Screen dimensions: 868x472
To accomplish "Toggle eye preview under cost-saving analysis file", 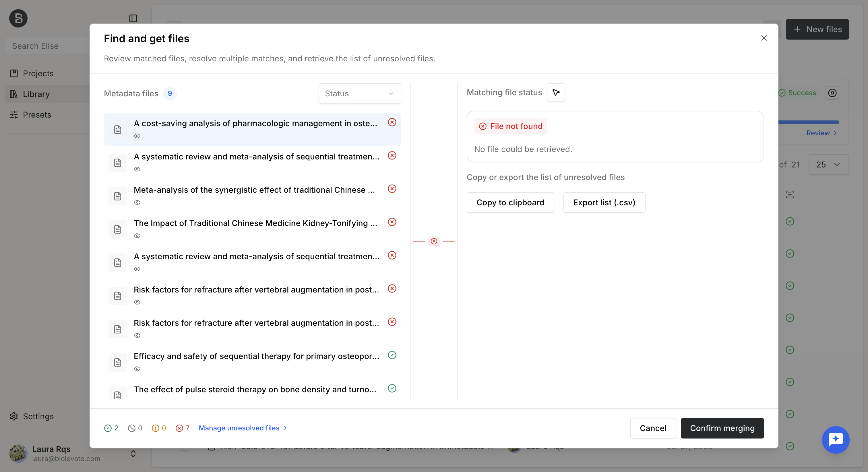I will (x=137, y=136).
